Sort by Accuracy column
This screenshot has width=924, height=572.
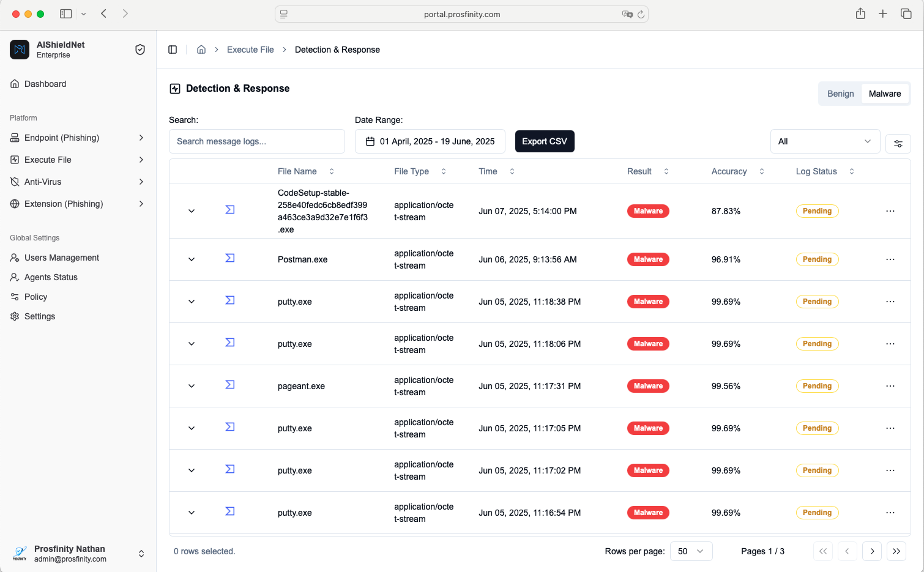point(738,171)
